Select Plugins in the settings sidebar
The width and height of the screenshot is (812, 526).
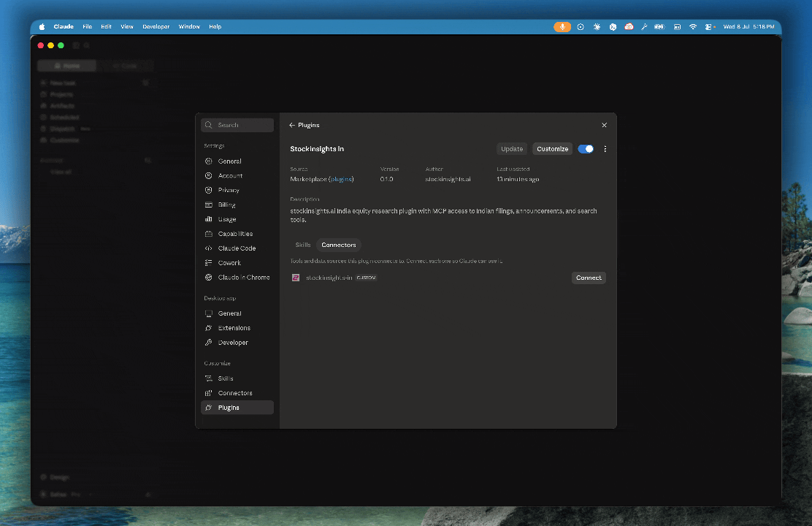click(x=237, y=408)
